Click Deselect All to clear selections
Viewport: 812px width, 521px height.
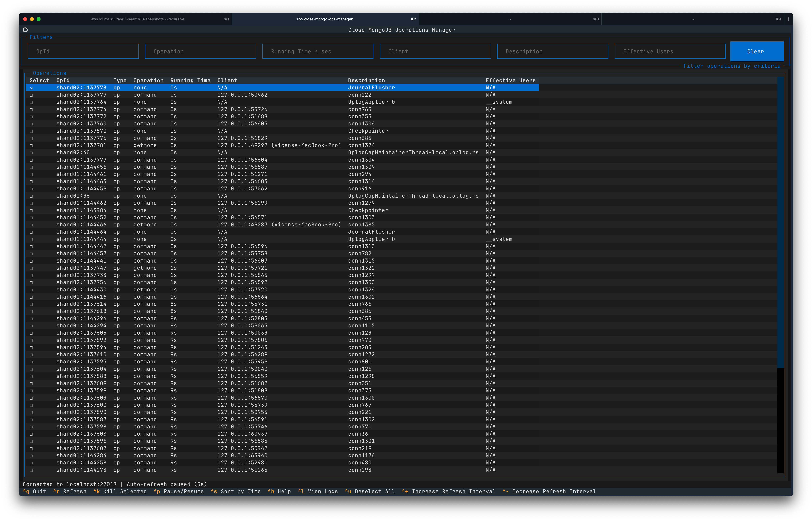click(370, 491)
